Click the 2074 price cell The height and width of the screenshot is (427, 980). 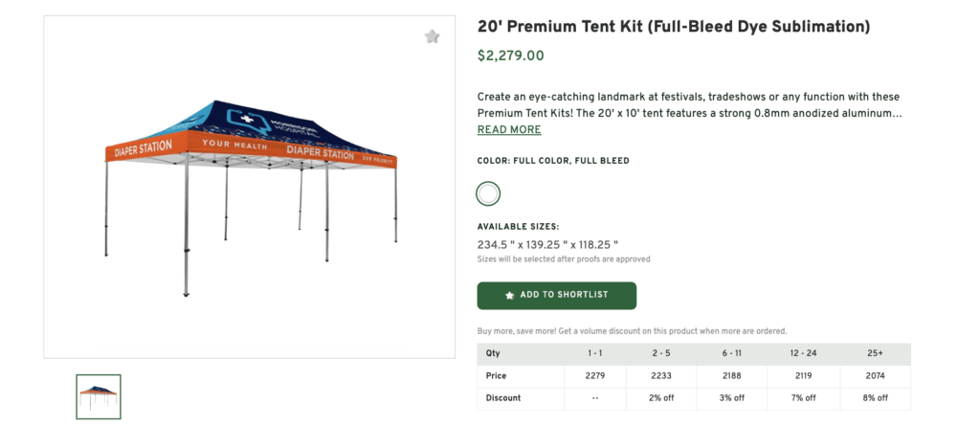coord(875,376)
